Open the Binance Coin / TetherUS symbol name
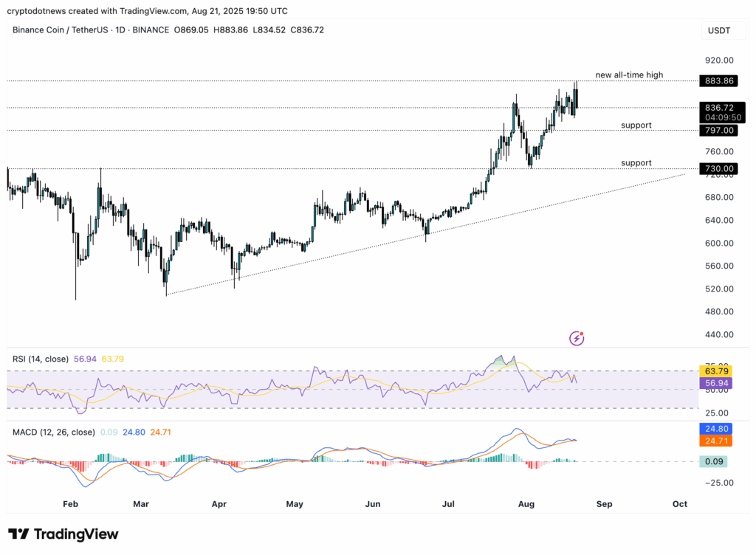 pos(59,30)
